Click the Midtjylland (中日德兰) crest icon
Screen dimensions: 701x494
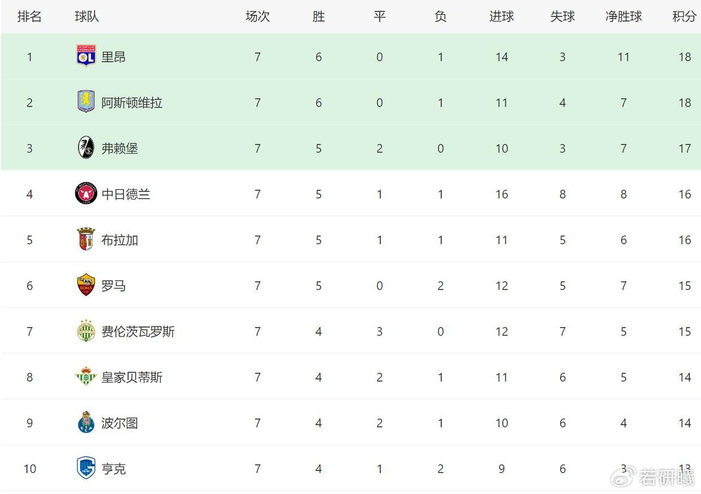[86, 194]
